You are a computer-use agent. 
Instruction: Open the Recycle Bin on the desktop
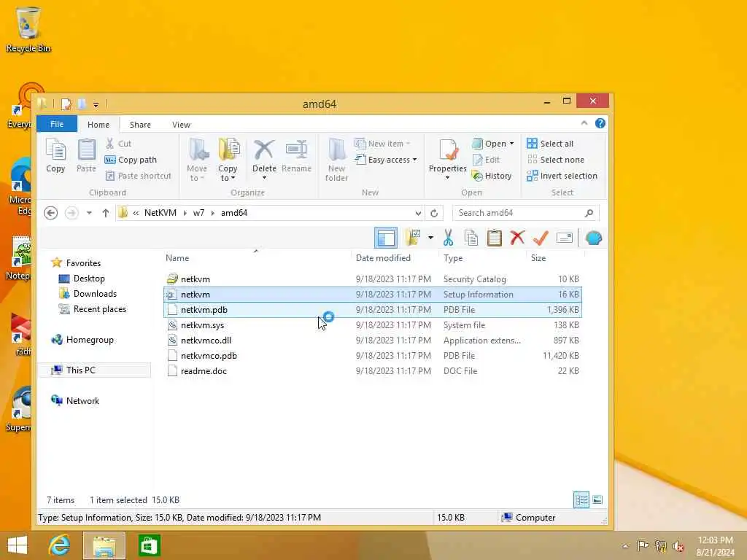click(x=28, y=29)
